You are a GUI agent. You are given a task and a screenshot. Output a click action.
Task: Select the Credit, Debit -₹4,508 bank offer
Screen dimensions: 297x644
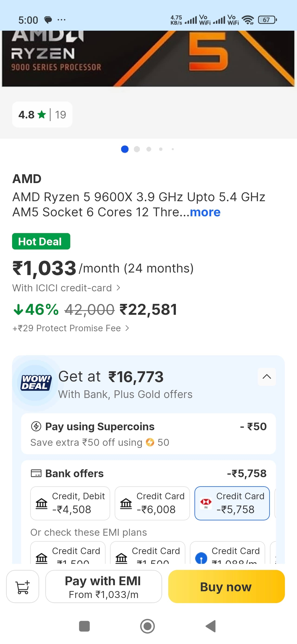(x=70, y=503)
